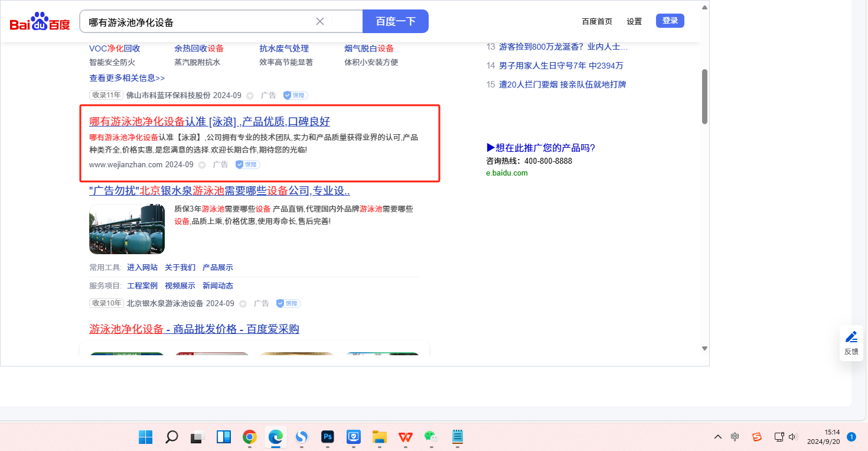
Task: Click the Sogou input method tray icon
Action: pos(756,437)
